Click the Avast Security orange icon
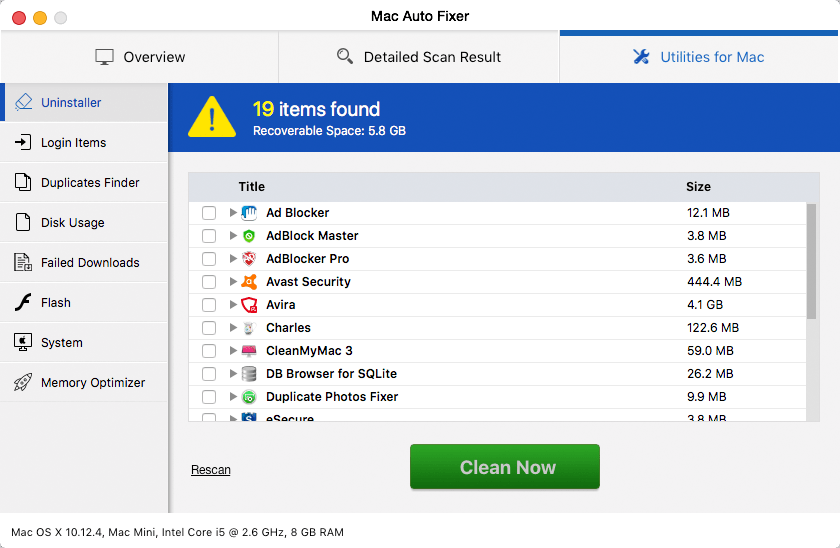This screenshot has width=840, height=548. coord(249,282)
